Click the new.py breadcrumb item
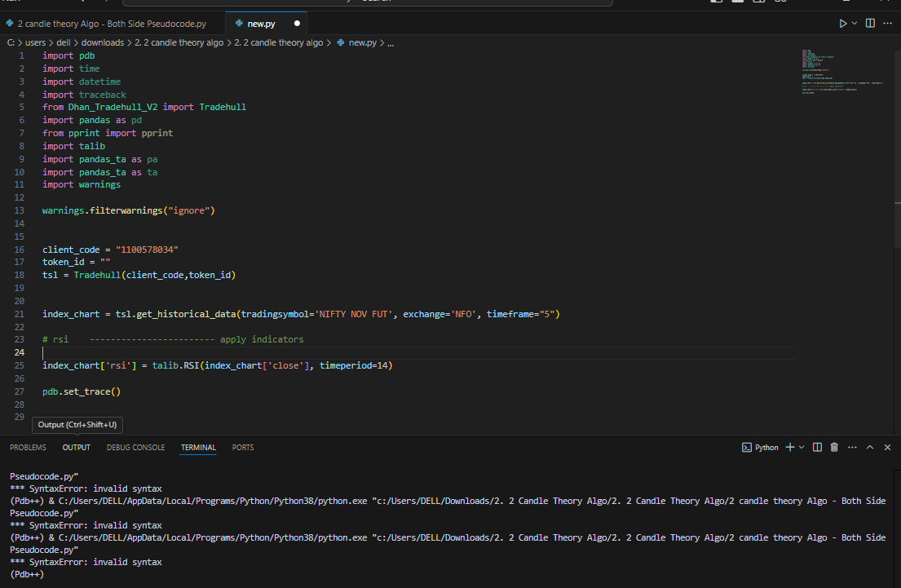901x588 pixels. tap(362, 42)
